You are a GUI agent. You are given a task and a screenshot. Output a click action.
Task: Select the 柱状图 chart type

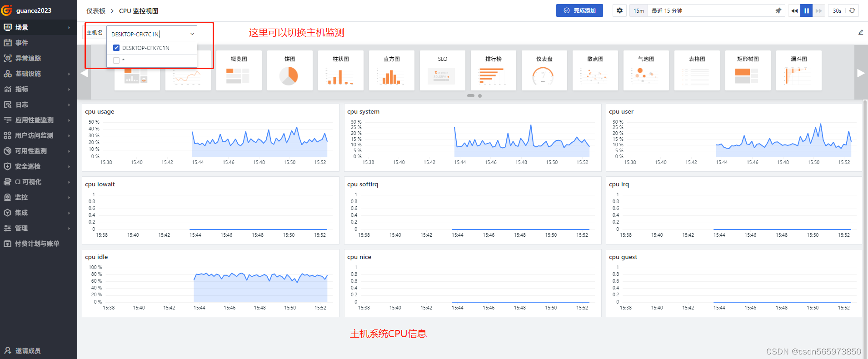pyautogui.click(x=341, y=70)
